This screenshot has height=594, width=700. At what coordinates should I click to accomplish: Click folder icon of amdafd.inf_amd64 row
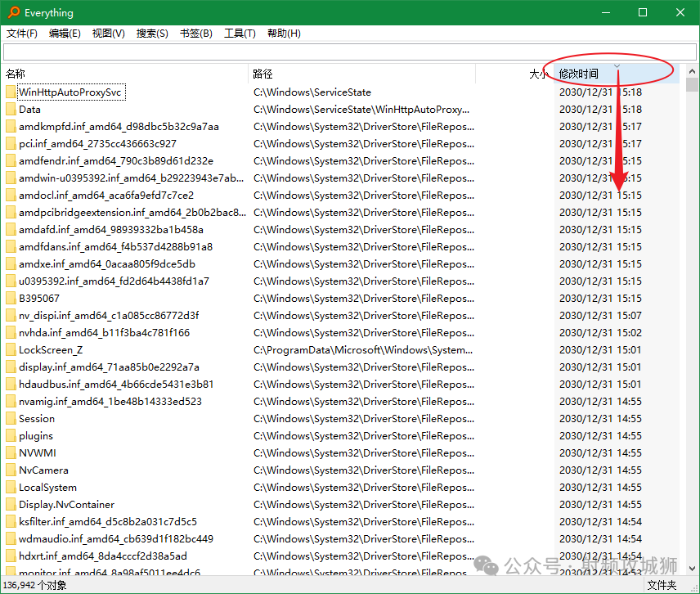11,230
